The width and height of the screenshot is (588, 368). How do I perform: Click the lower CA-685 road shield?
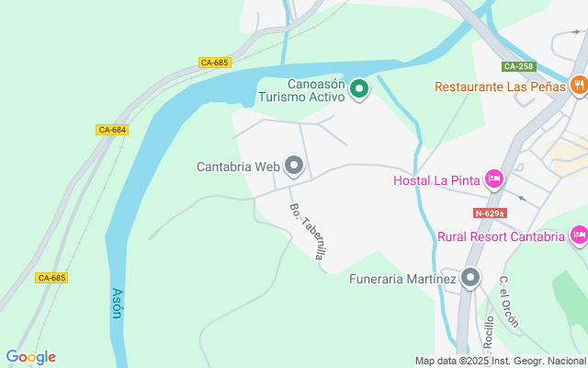point(51,278)
